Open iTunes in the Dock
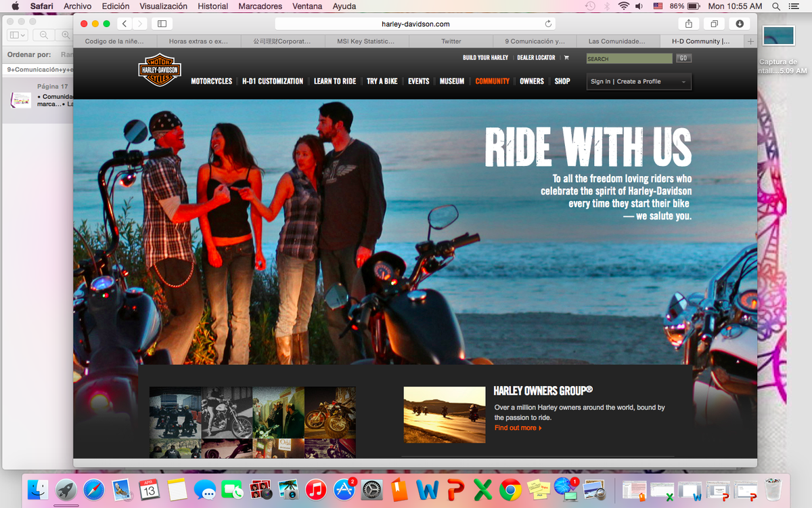 (x=316, y=489)
